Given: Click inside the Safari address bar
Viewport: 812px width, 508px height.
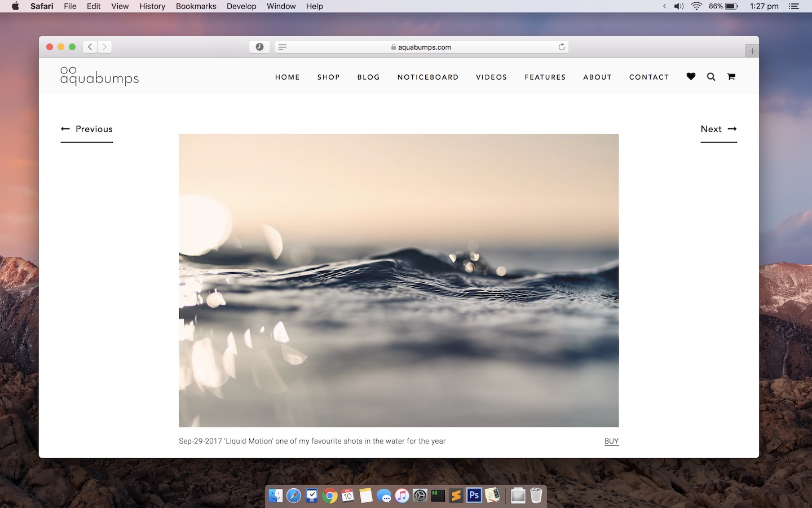Looking at the screenshot, I should point(422,47).
